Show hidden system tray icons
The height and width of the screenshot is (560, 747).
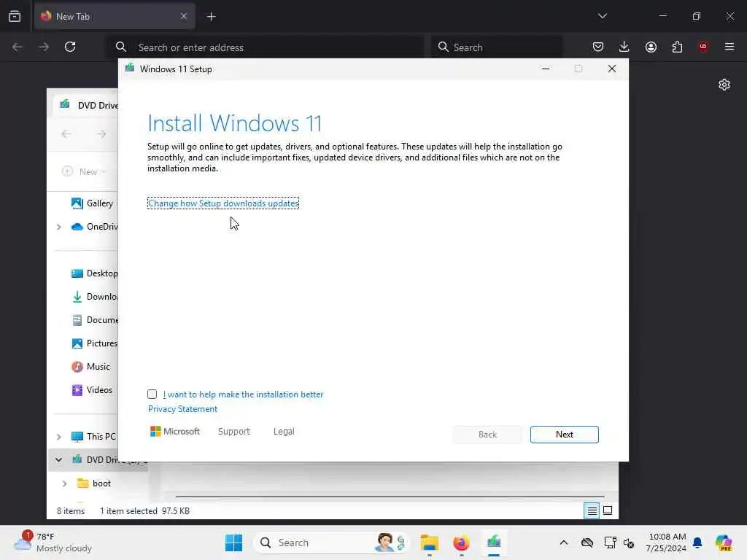(x=564, y=542)
